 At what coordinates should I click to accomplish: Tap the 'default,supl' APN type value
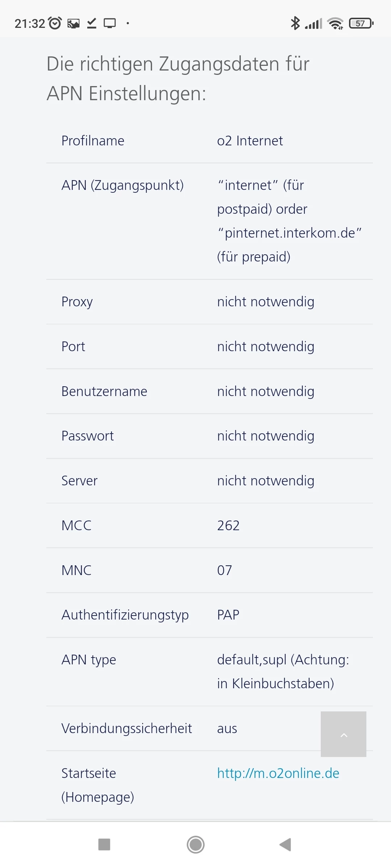click(x=252, y=660)
